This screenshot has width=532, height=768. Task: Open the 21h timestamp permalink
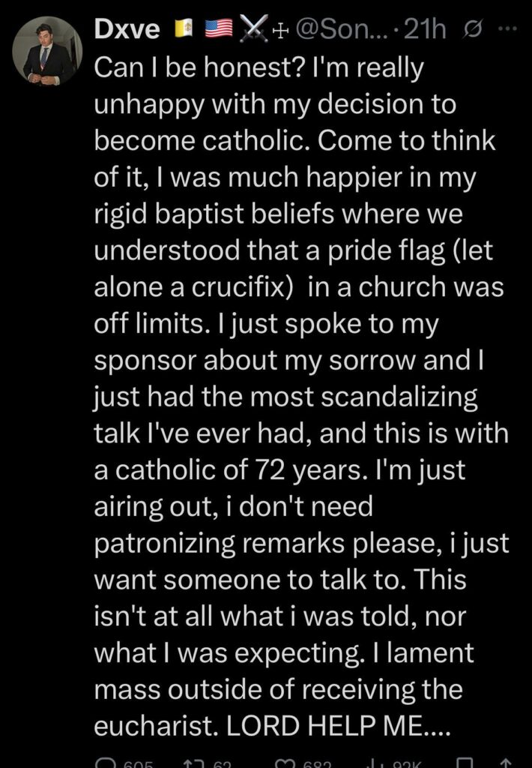tap(426, 29)
